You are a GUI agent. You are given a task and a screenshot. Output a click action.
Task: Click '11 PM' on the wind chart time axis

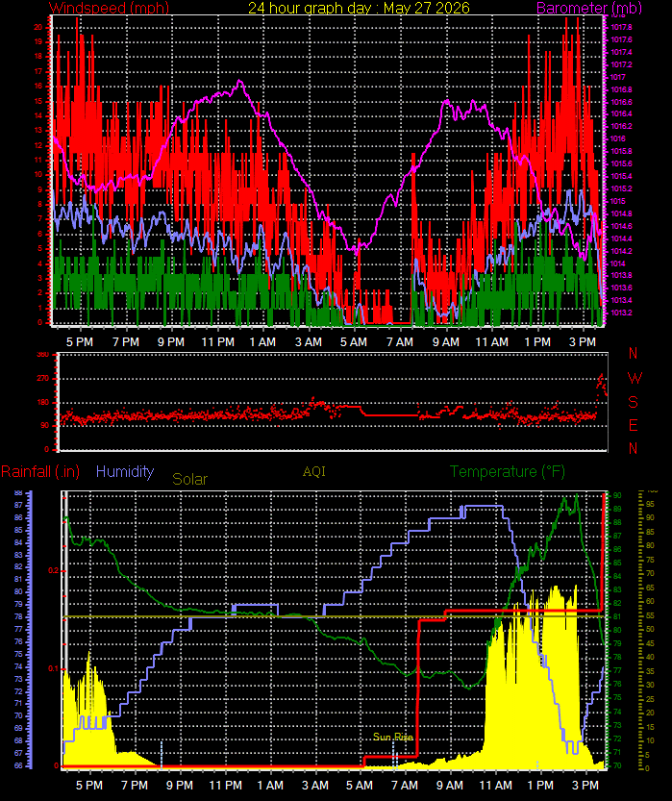point(218,341)
